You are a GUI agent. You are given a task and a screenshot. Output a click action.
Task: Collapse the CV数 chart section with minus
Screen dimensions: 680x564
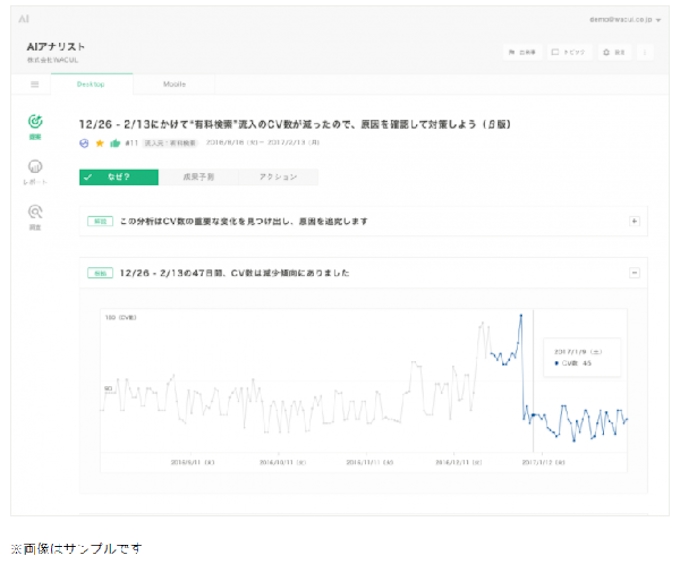pyautogui.click(x=634, y=272)
